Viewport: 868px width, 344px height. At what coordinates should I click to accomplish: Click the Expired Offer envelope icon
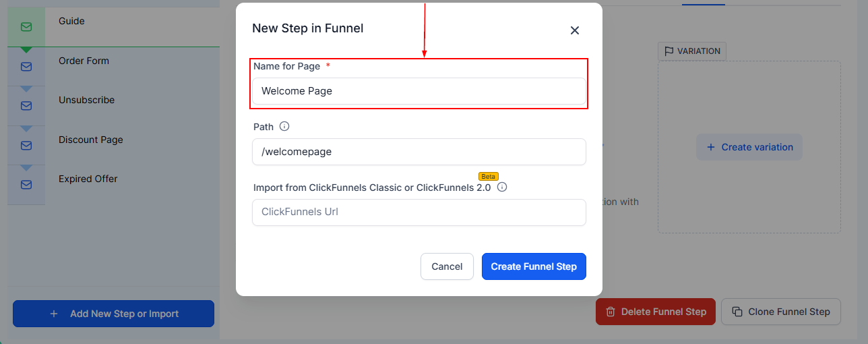(x=26, y=184)
